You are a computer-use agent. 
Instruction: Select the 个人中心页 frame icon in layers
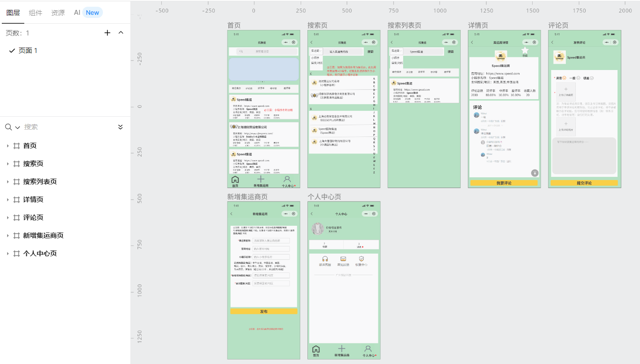coord(17,254)
